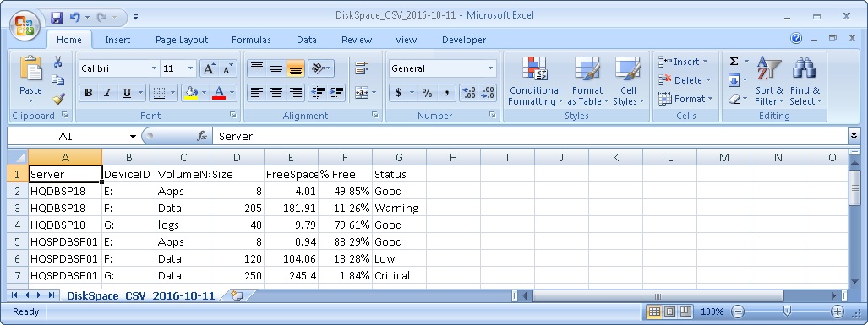Apply Accounting dollar number format
Image resolution: width=868 pixels, height=325 pixels.
coord(398,92)
